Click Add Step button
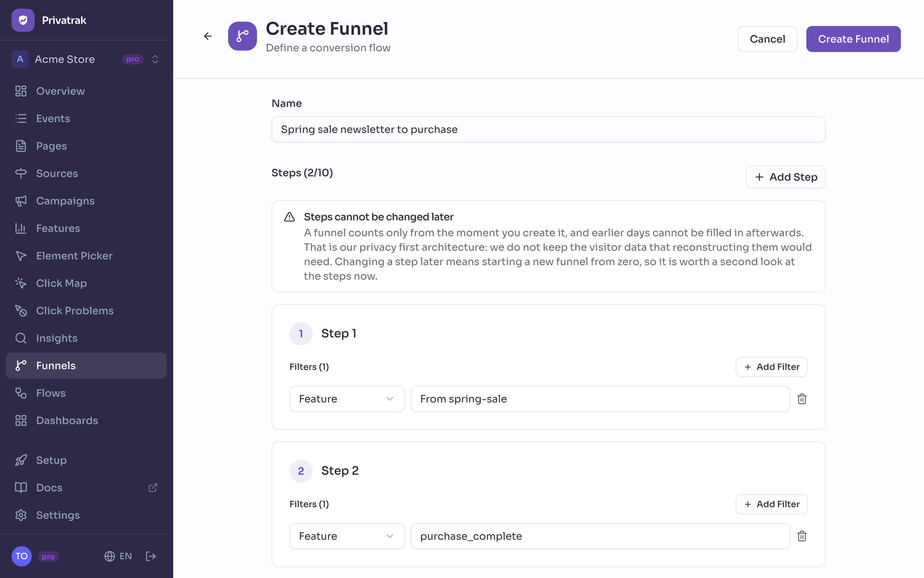Screen dimensions: 924x578 [x=785, y=177]
